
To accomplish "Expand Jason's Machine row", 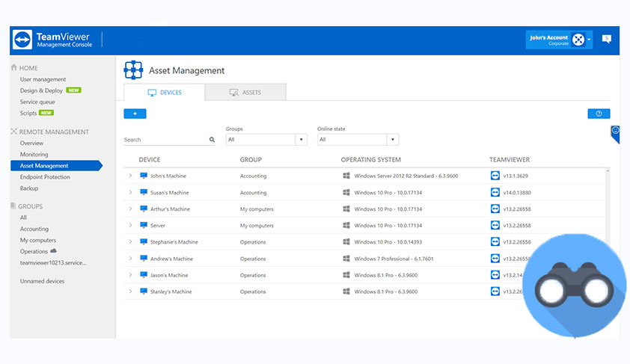I will [130, 275].
